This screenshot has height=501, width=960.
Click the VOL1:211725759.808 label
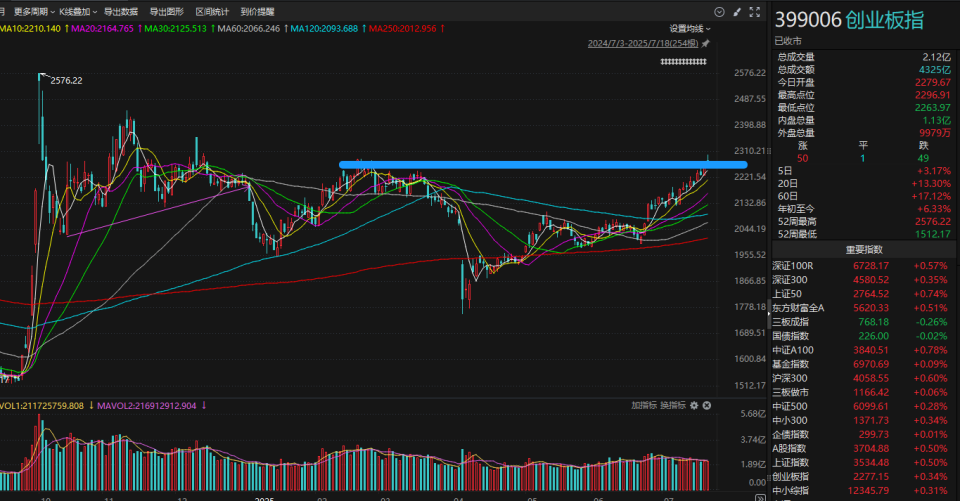coord(42,405)
